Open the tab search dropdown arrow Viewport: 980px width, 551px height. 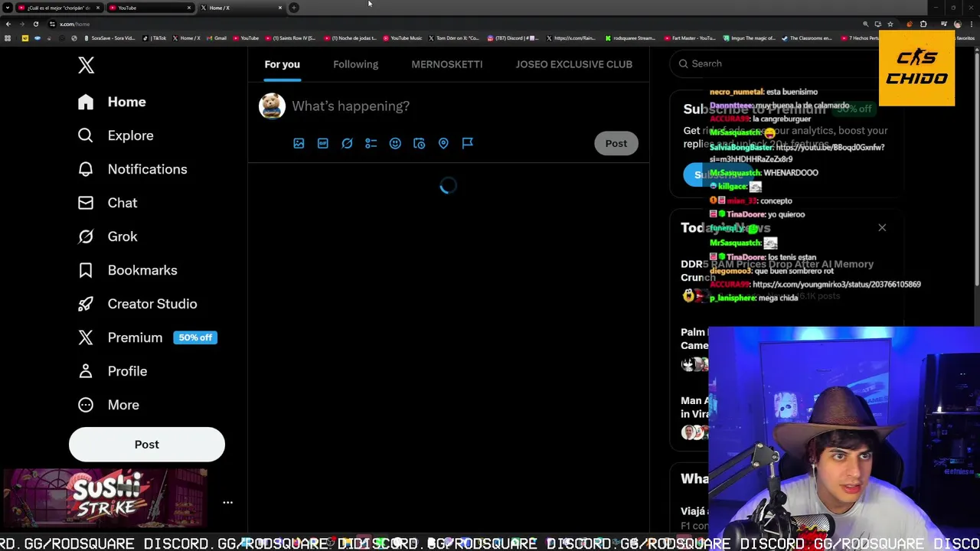(x=7, y=8)
